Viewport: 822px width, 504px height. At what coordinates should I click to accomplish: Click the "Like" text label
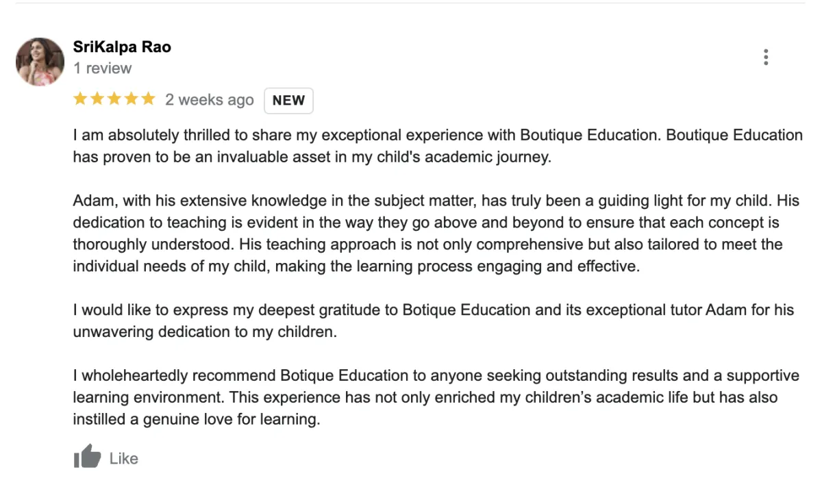124,459
